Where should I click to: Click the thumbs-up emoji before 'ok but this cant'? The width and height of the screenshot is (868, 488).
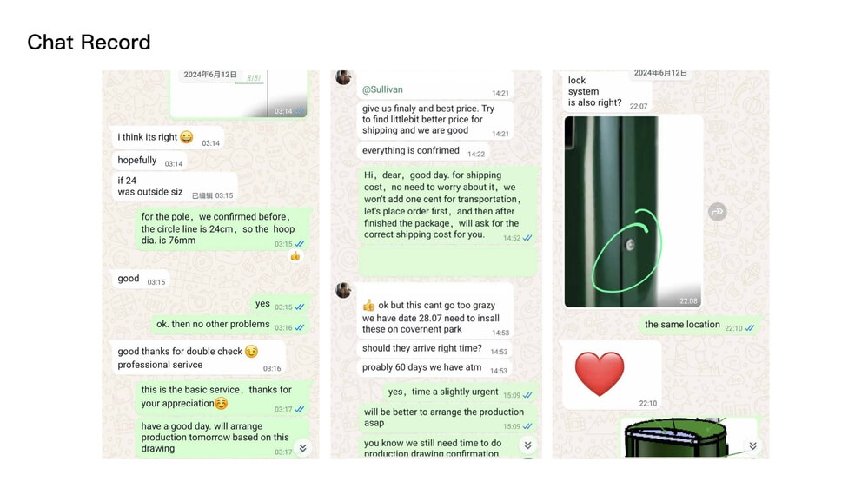[368, 305]
